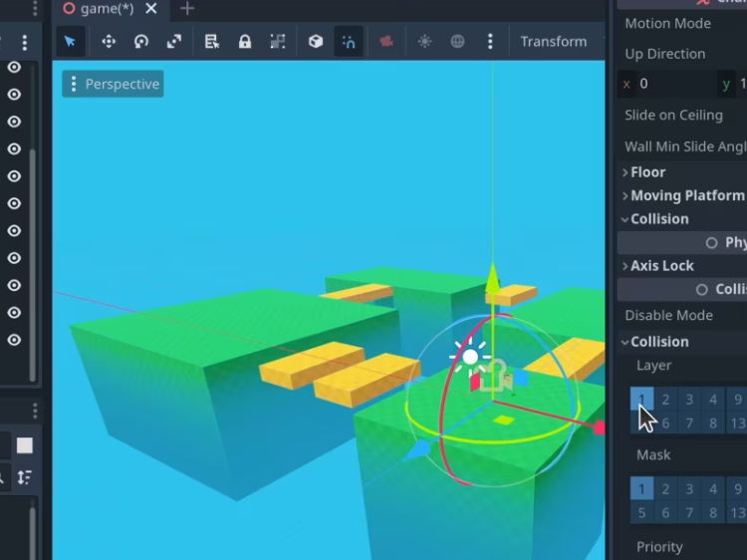The width and height of the screenshot is (747, 560).
Task: Grab the green Y-axis gizmo arrow
Action: click(x=492, y=276)
